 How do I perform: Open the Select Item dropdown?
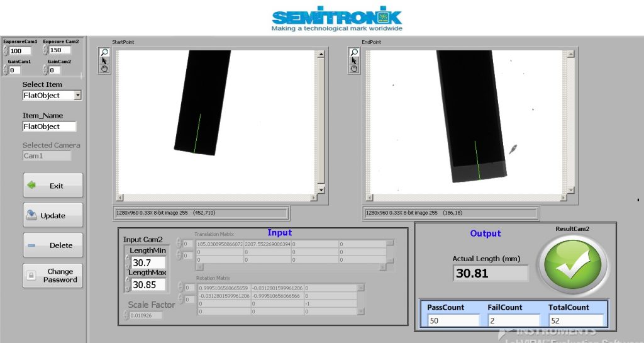pos(77,96)
